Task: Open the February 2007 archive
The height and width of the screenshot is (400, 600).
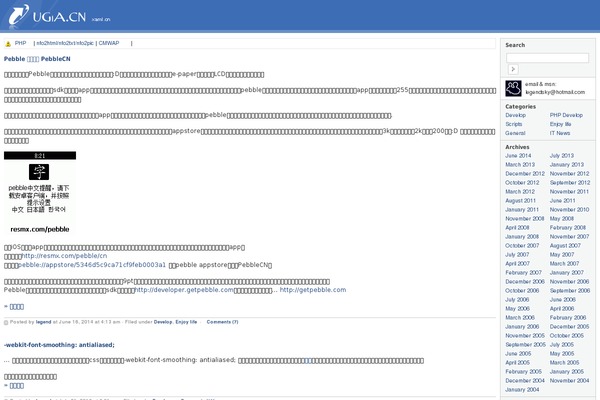Action: 523,273
